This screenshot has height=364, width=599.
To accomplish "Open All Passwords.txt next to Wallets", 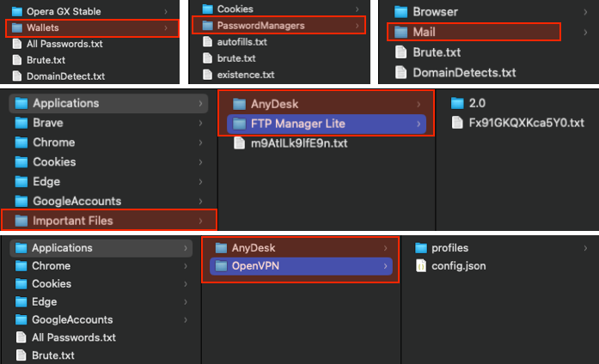I will tap(58, 44).
